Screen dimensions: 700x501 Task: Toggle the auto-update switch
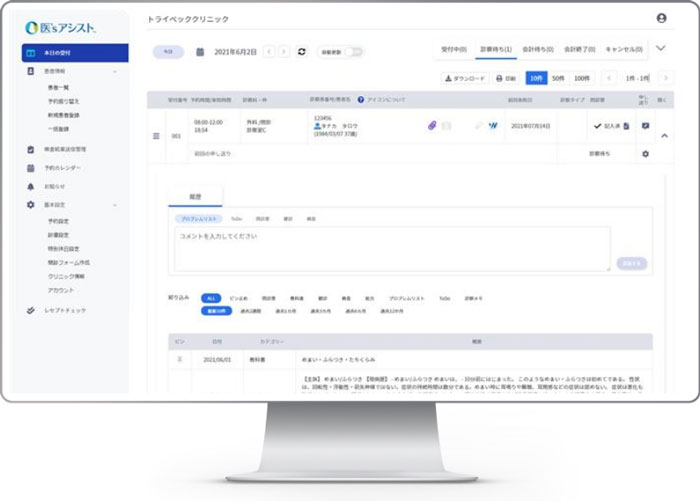click(354, 51)
